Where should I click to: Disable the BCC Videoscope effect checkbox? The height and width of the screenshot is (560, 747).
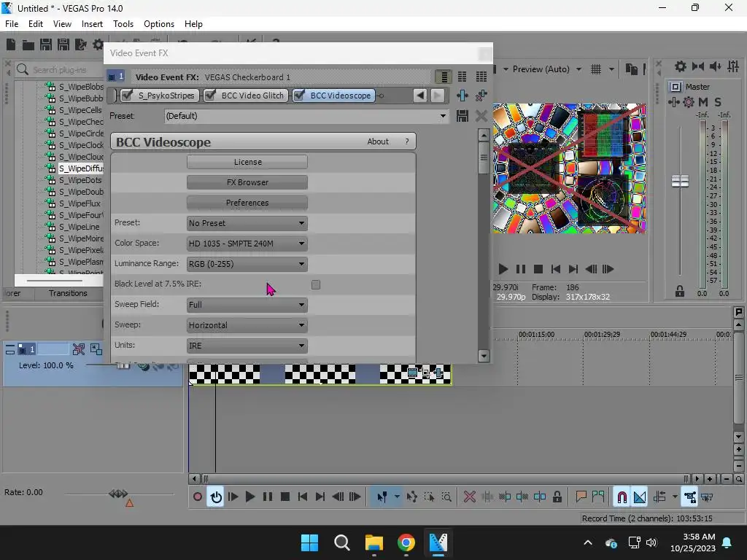pyautogui.click(x=299, y=96)
